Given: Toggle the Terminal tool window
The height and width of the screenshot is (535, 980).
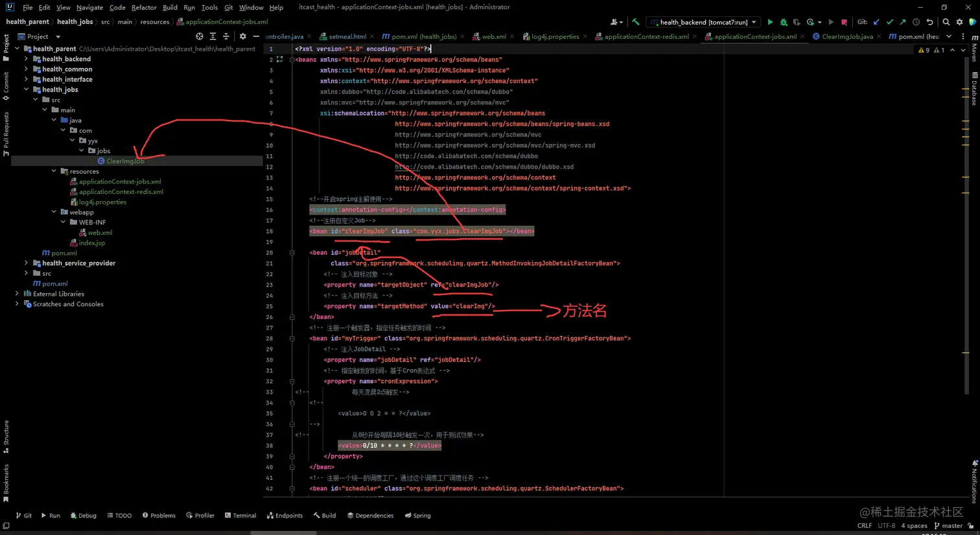Looking at the screenshot, I should click(x=240, y=516).
